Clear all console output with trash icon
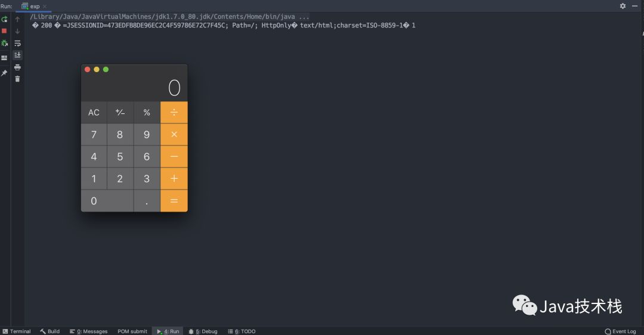The width and height of the screenshot is (644, 335). click(17, 79)
